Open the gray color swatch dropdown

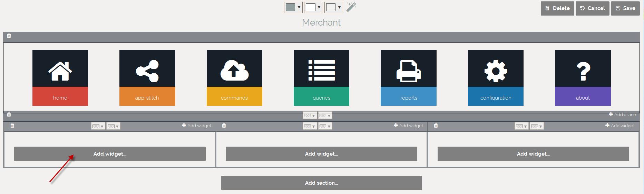click(x=293, y=7)
